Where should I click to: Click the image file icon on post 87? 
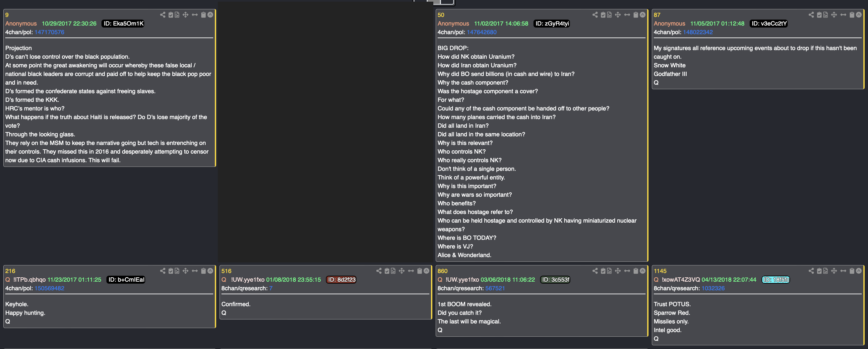pos(826,15)
